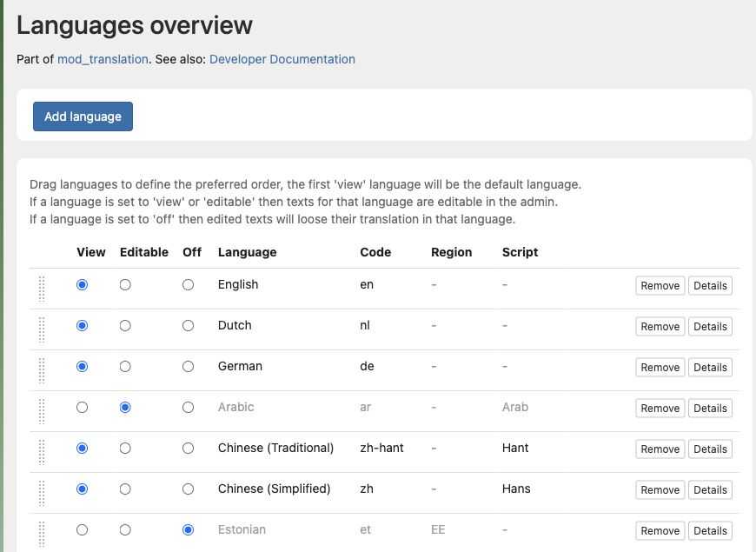Screen dimensions: 756x552
Task: Select Editable radio for Arabic
Action: pos(125,407)
